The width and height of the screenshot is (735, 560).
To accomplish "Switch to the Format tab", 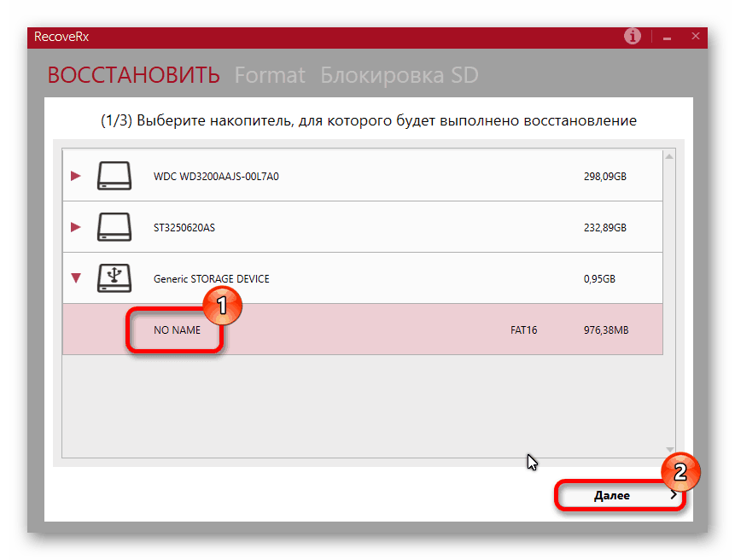I will pyautogui.click(x=270, y=75).
